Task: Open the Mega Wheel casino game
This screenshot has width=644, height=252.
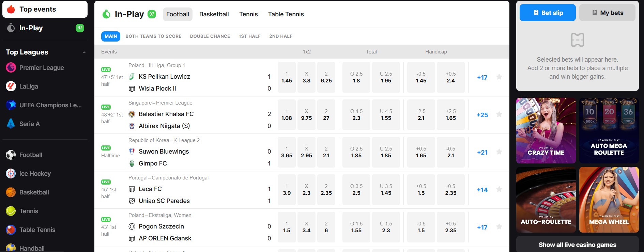Action: point(609,200)
